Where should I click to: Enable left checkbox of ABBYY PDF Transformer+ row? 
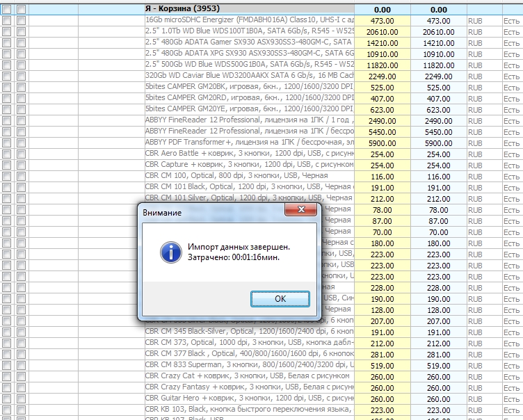click(6, 143)
